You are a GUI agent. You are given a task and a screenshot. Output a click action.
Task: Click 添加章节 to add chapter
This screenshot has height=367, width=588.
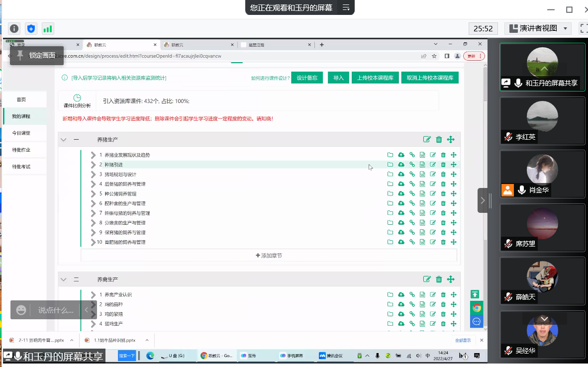pyautogui.click(x=269, y=256)
